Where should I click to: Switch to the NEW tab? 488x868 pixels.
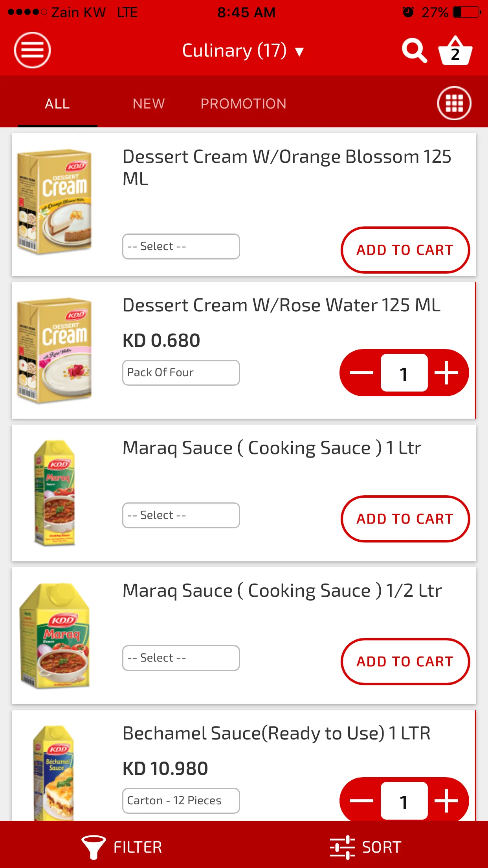[149, 104]
